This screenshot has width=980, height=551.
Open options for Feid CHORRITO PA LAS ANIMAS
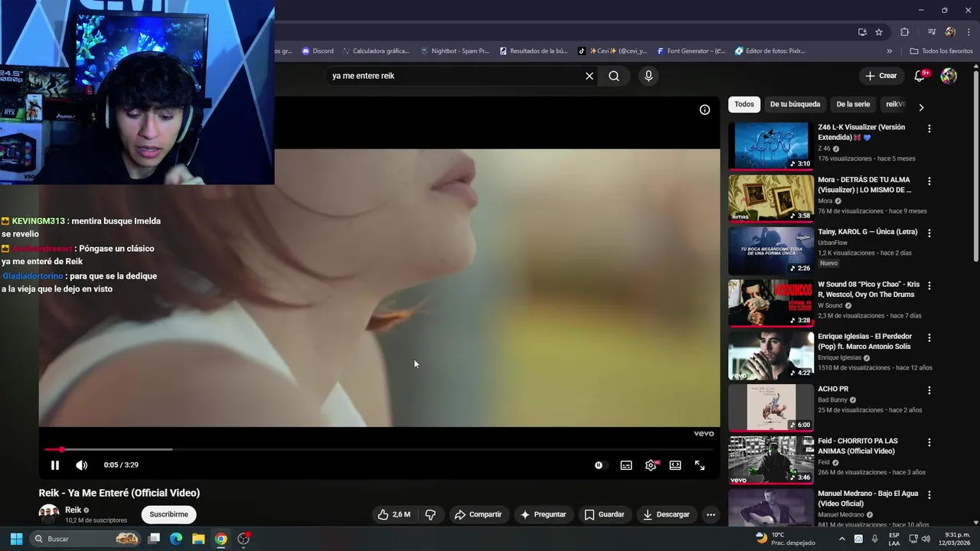tap(929, 442)
